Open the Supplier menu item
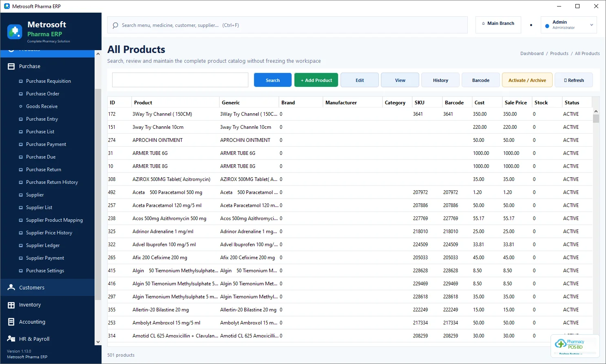The image size is (606, 364). coord(35,195)
